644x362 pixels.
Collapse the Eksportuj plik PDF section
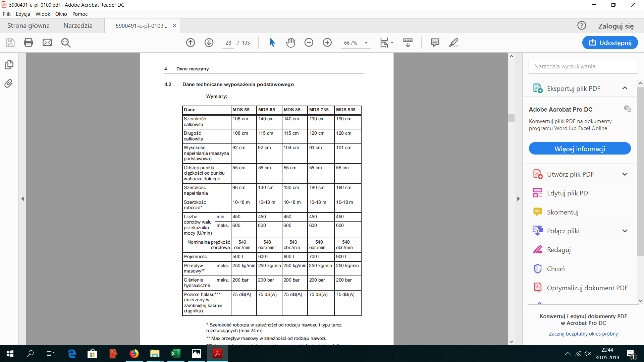tap(625, 88)
